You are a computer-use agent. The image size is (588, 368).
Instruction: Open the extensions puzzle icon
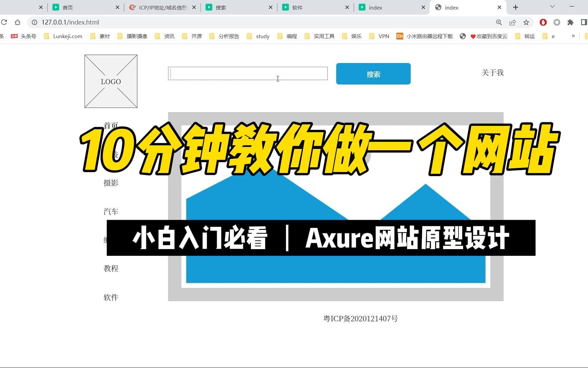tap(570, 22)
